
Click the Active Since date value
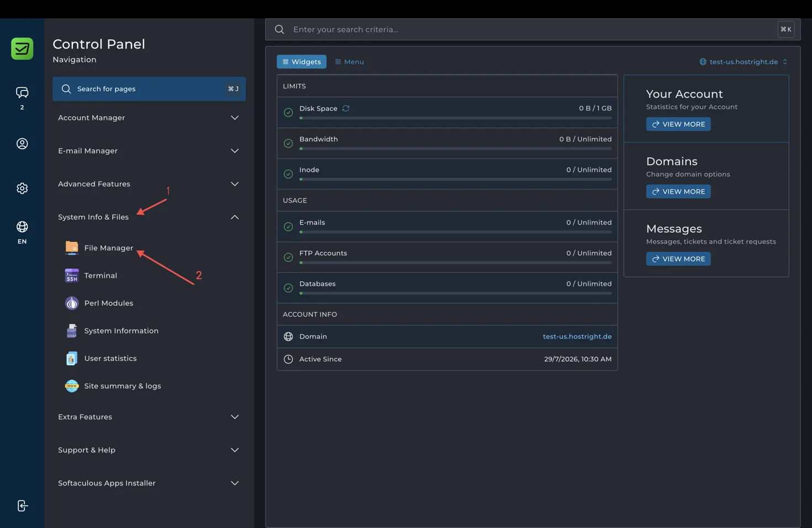(x=578, y=359)
